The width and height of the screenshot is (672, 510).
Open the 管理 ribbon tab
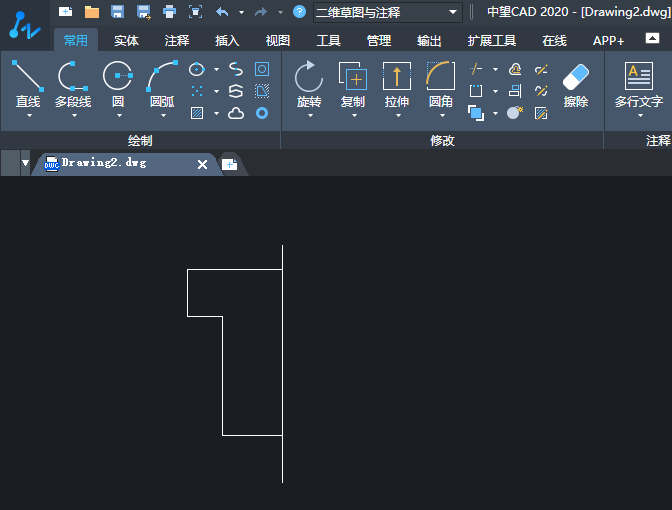tap(379, 41)
